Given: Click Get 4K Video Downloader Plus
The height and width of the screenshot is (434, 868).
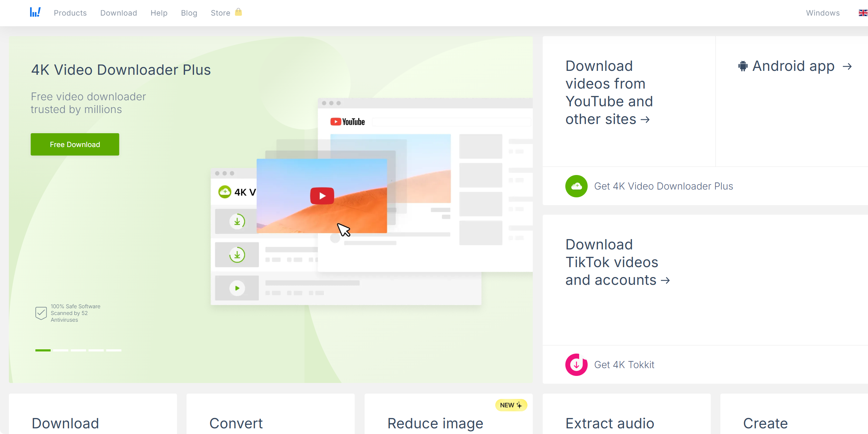Looking at the screenshot, I should [x=663, y=186].
